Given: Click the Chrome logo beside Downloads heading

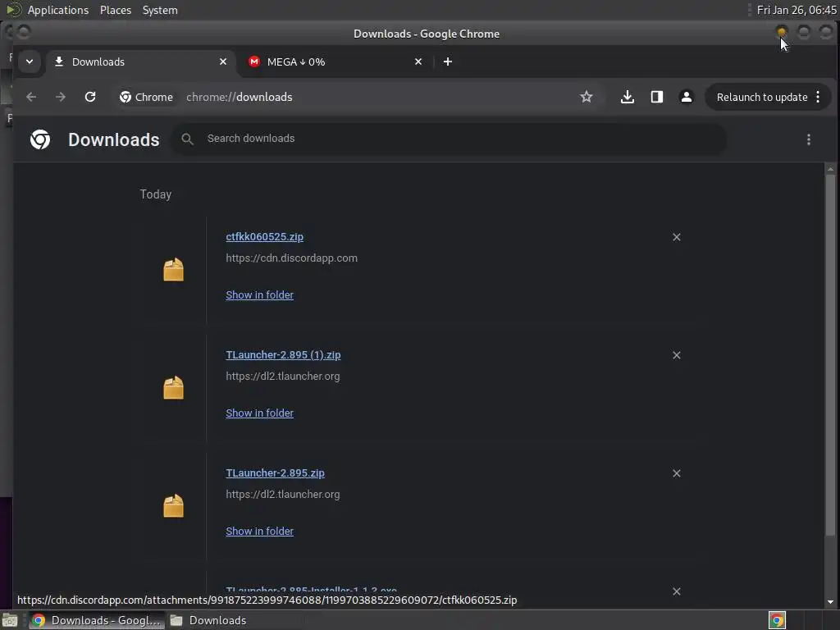Looking at the screenshot, I should pos(40,139).
